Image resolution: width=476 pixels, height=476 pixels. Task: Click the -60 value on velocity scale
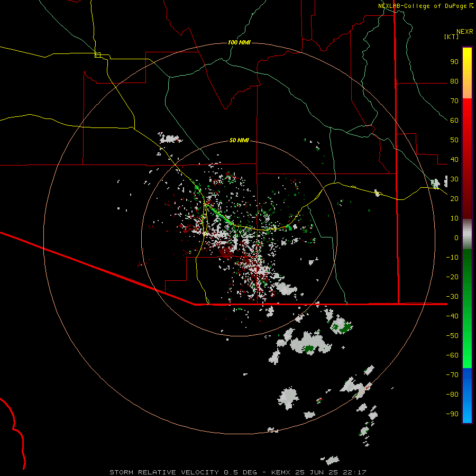pyautogui.click(x=452, y=355)
